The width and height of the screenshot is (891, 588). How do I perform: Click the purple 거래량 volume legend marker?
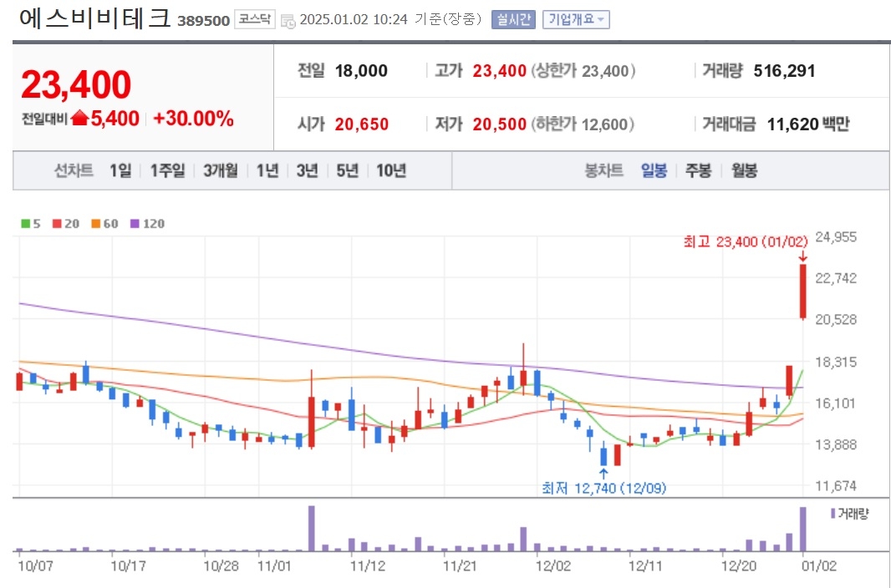pos(832,514)
